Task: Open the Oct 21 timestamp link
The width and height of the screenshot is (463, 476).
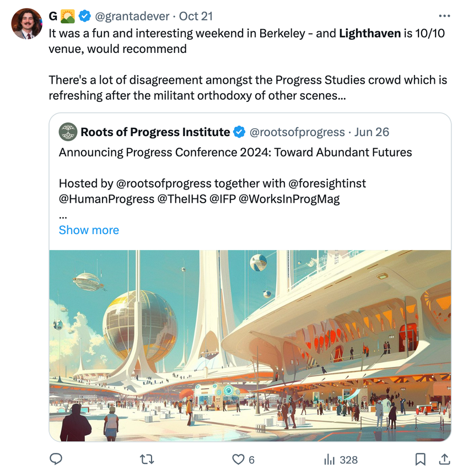Action: click(x=196, y=16)
